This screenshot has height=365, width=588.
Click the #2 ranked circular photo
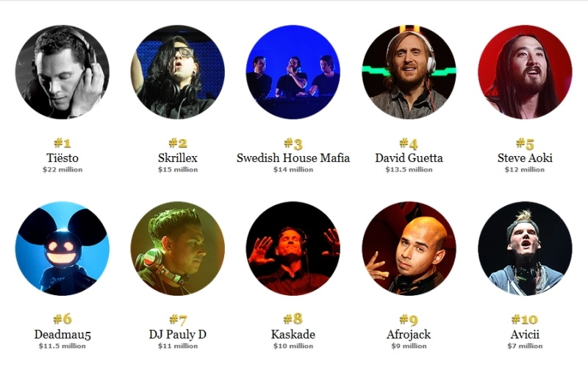pyautogui.click(x=178, y=72)
